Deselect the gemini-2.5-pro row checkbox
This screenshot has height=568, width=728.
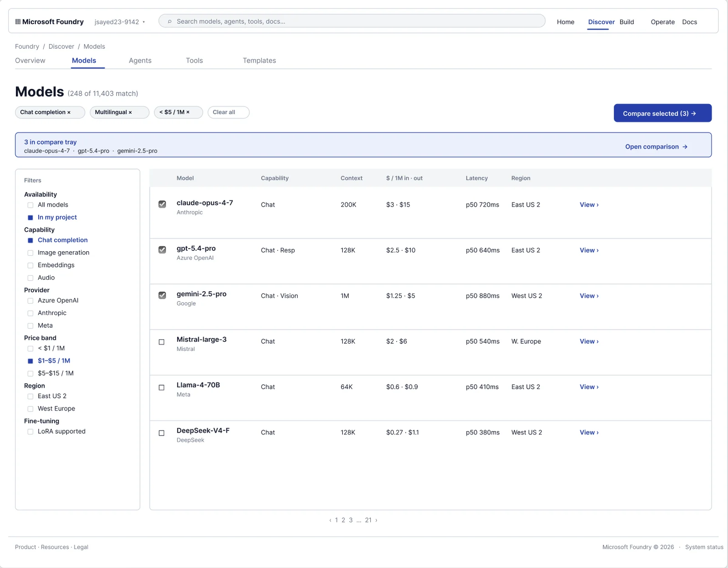162,295
